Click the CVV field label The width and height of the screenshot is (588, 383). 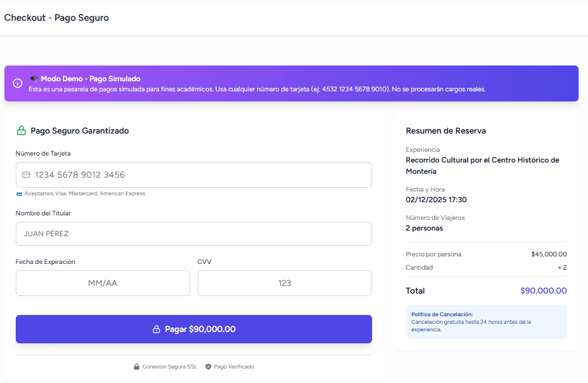click(x=205, y=262)
